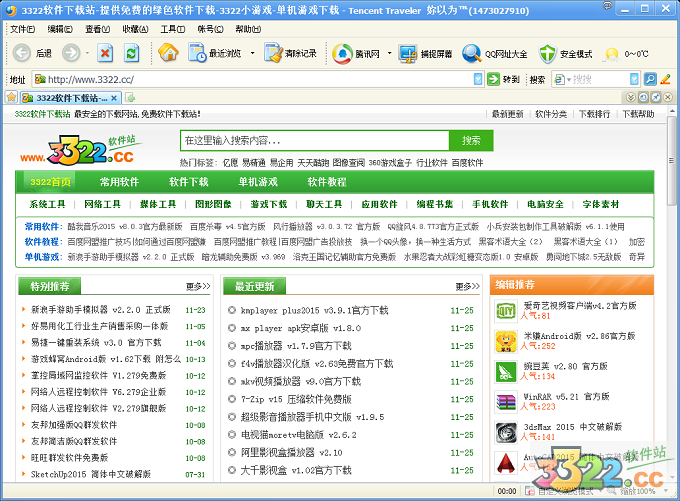The height and width of the screenshot is (501, 680).
Task: Go to the Home page via house icon
Action: (x=168, y=53)
